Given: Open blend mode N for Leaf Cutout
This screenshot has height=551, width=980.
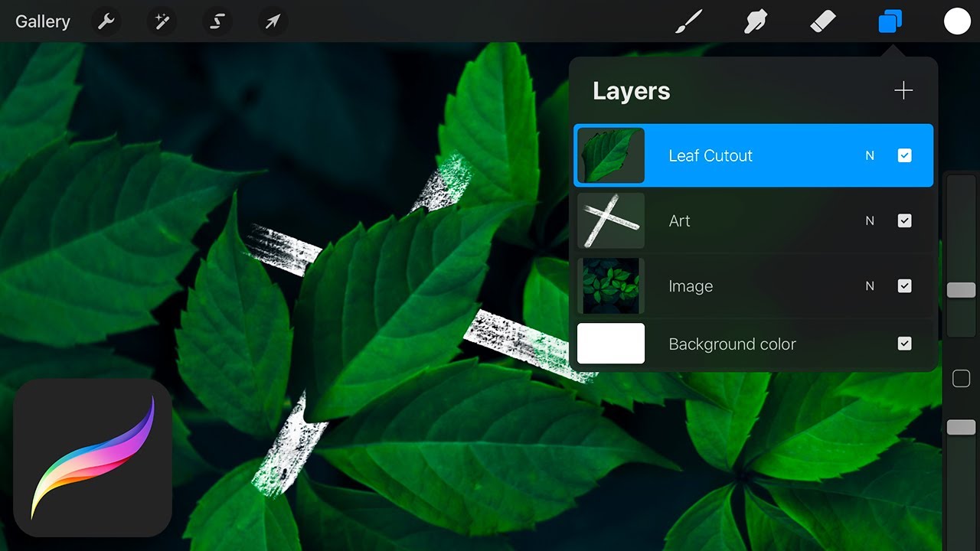Looking at the screenshot, I should click(870, 155).
